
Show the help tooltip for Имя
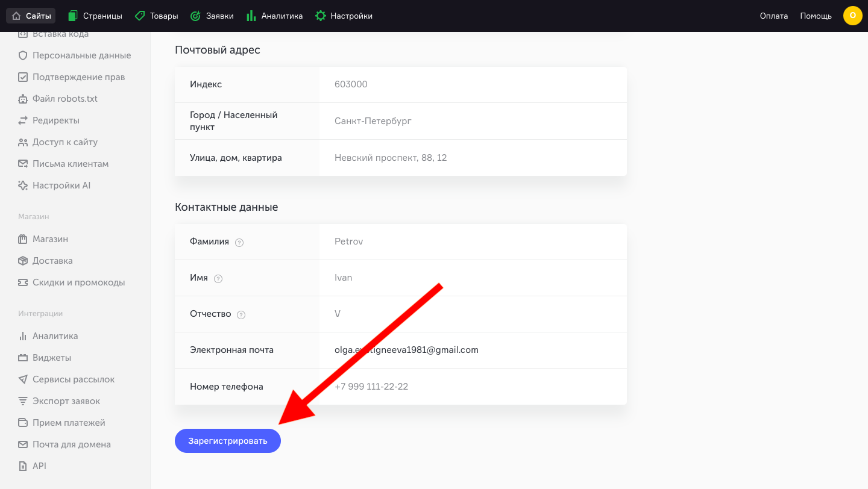coord(218,279)
